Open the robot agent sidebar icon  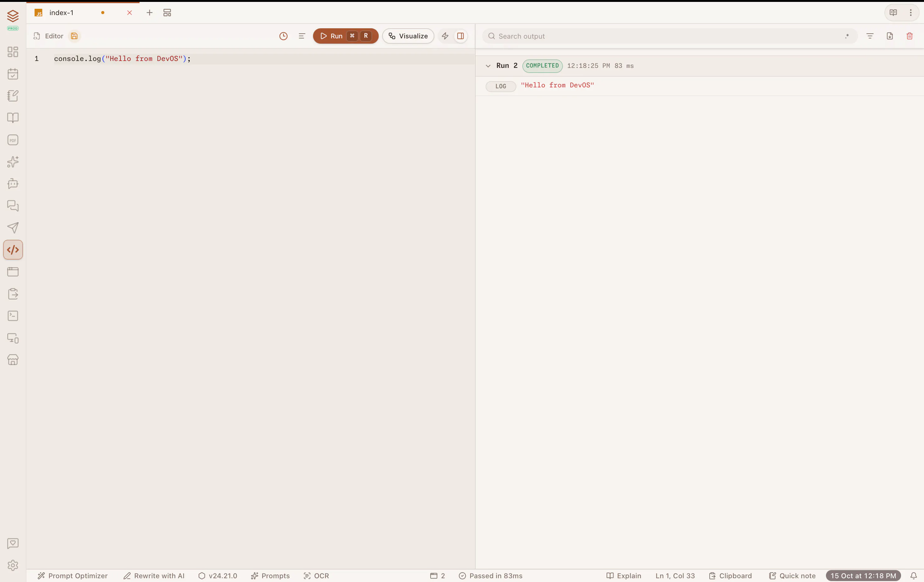coord(13,184)
